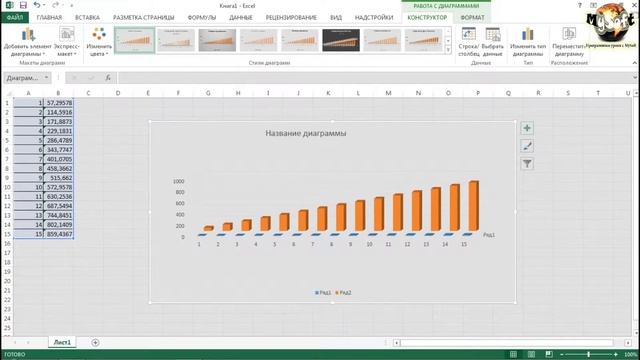This screenshot has width=640, height=360.
Task: Open the НАДСТРОЙКИ tab
Action: (374, 18)
